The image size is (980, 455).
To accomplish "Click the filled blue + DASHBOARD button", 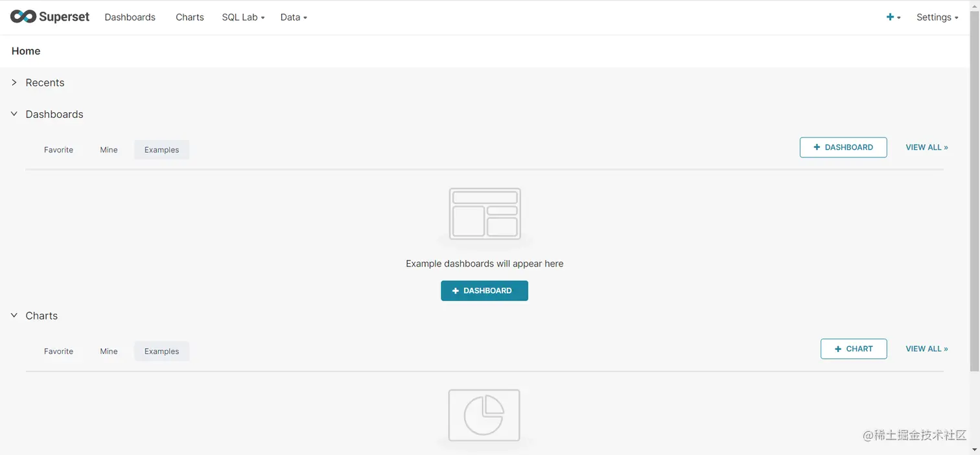I will 484,290.
